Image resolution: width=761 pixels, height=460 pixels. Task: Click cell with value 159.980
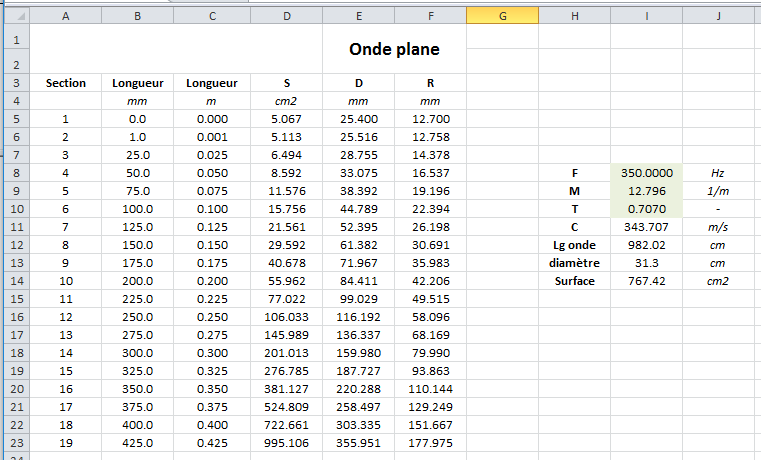359,353
